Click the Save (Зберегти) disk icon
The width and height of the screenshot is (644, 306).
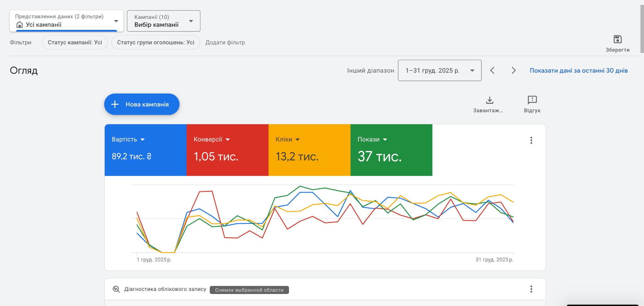617,40
